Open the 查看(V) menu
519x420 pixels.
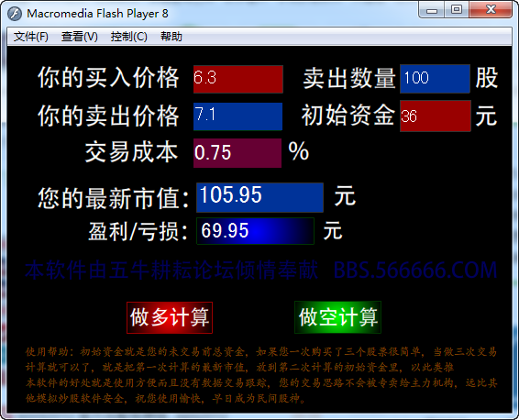coord(80,37)
